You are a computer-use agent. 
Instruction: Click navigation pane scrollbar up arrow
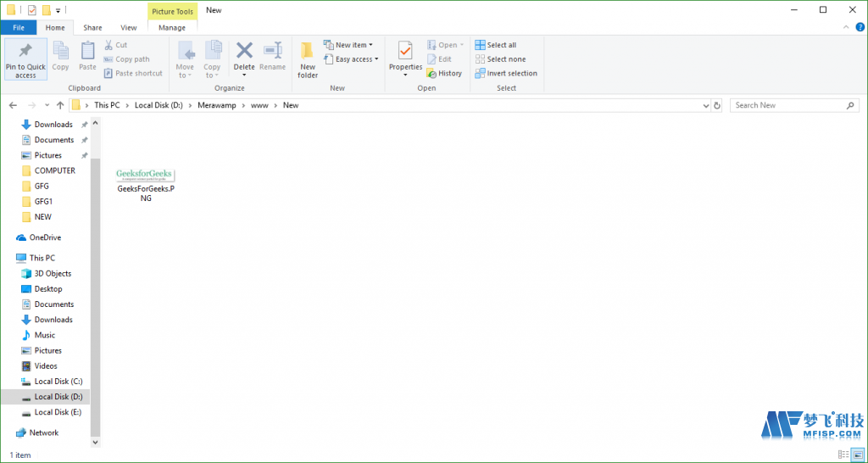[x=95, y=123]
